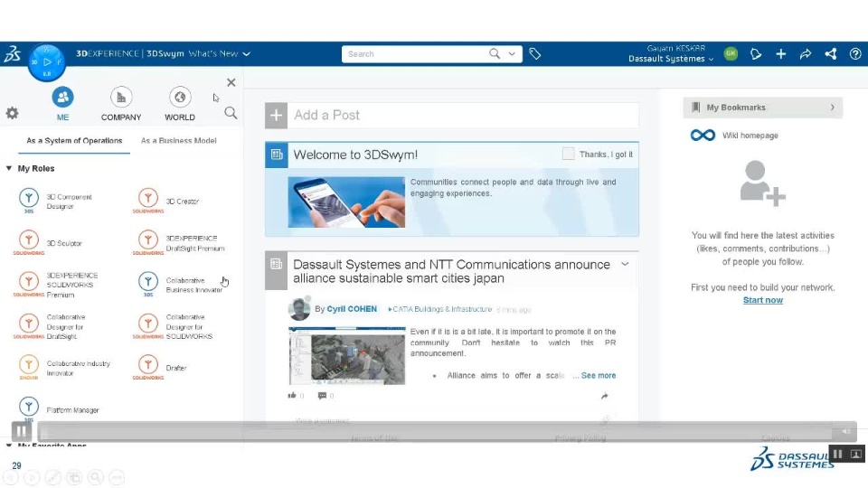Open Cyril COHEN's profile link

click(x=352, y=309)
